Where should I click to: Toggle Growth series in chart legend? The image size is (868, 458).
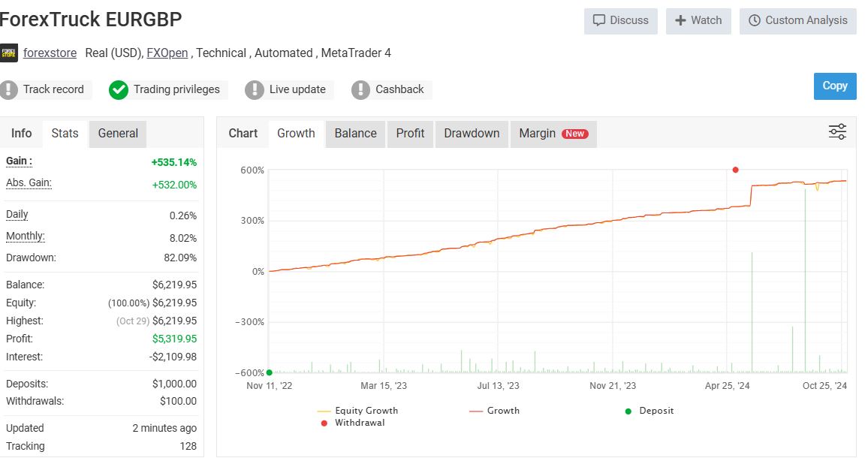pyautogui.click(x=494, y=411)
